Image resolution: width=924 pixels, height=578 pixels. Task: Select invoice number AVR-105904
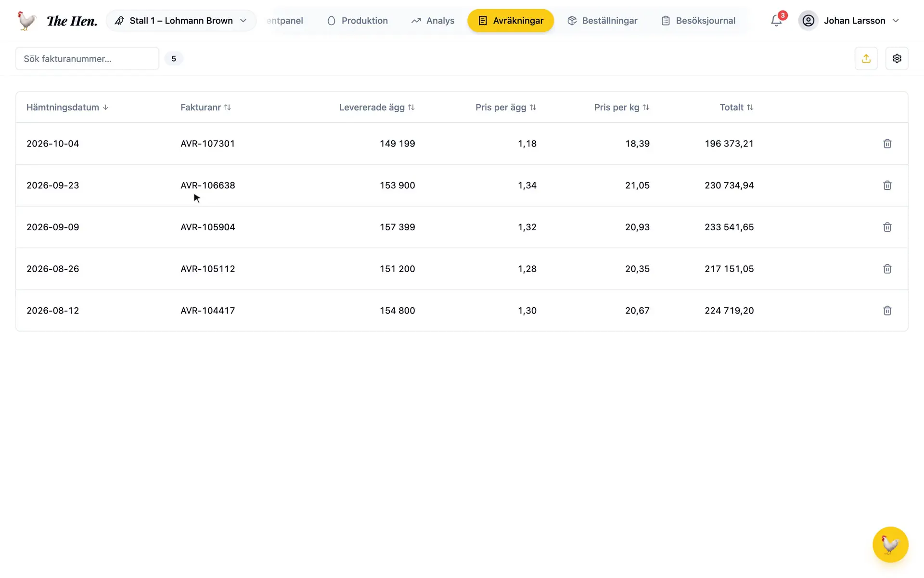tap(207, 227)
